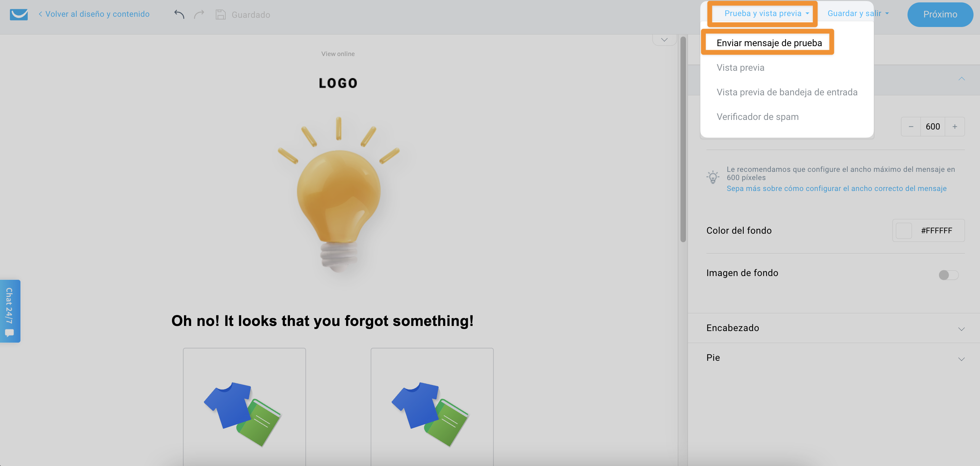
Task: Click the Guardado save disk icon
Action: pos(221,14)
